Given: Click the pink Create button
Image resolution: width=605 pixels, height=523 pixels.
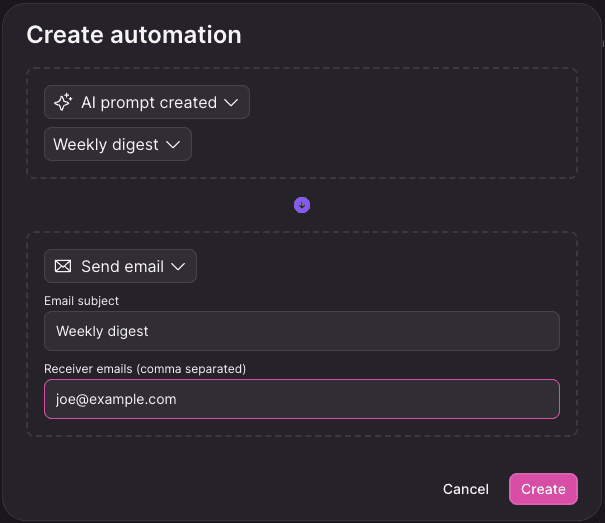Looking at the screenshot, I should coord(543,489).
